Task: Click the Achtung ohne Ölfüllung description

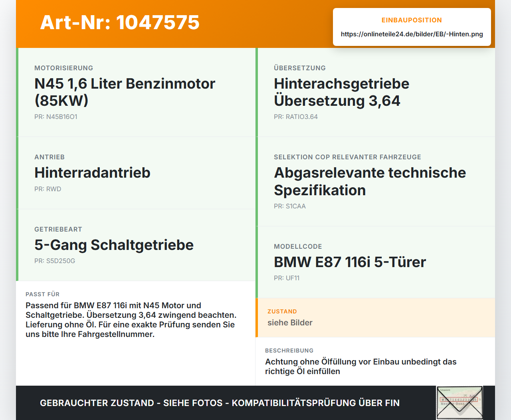Action: click(360, 367)
